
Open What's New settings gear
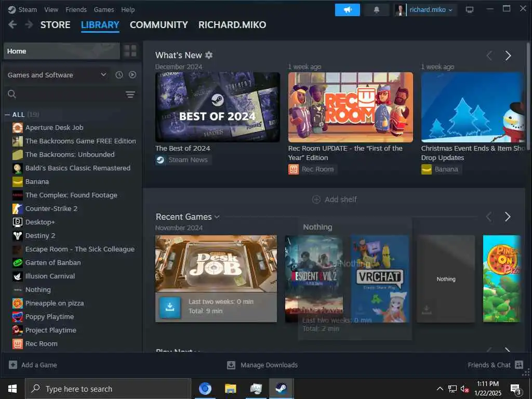(209, 55)
